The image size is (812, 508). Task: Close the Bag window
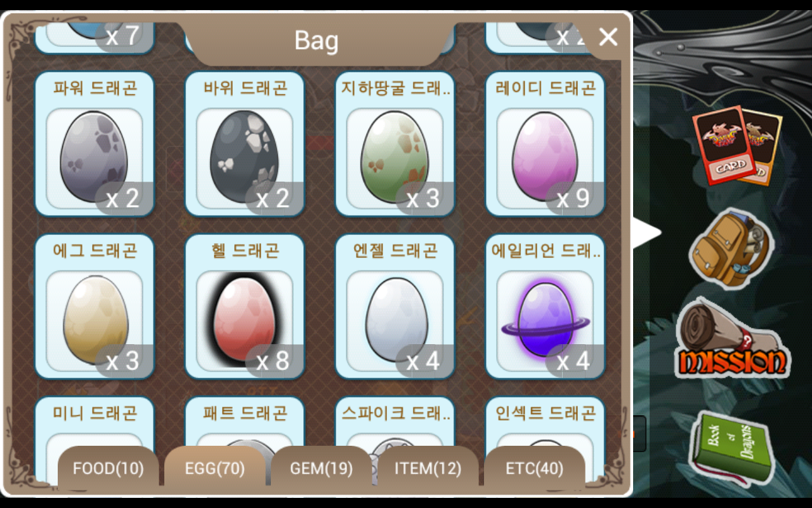608,37
